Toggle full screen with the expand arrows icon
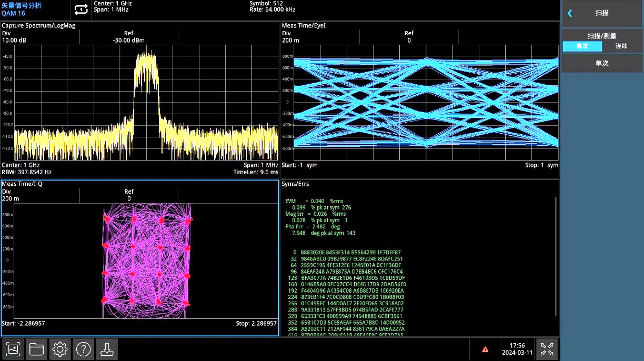 pos(547,349)
